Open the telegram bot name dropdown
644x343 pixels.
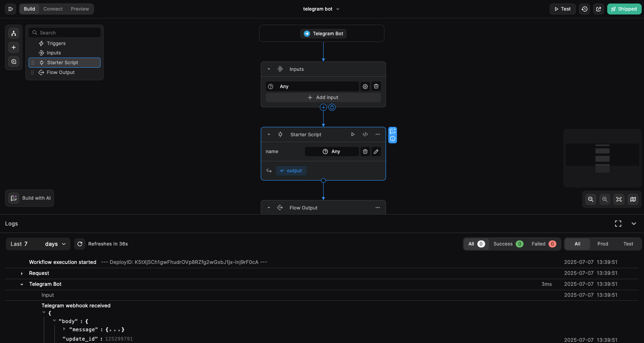click(321, 9)
